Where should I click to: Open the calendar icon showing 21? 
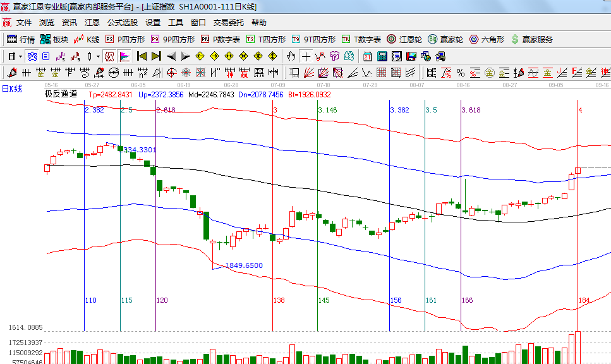(x=367, y=56)
